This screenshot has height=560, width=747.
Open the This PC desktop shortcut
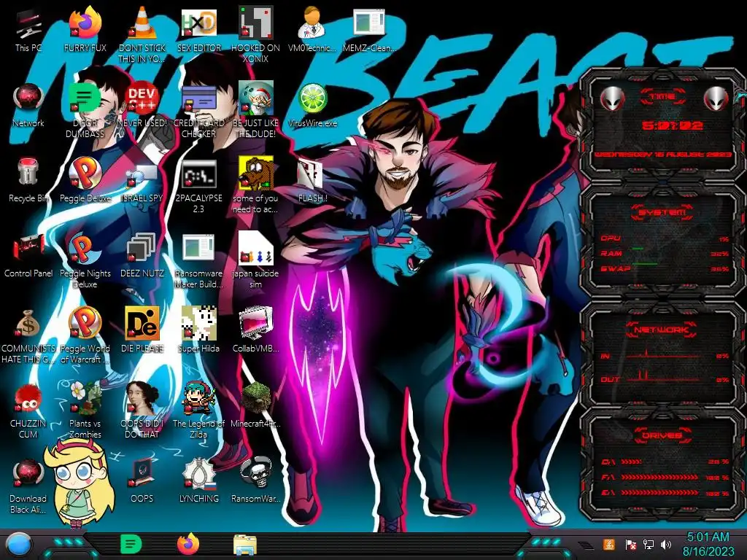[28, 29]
